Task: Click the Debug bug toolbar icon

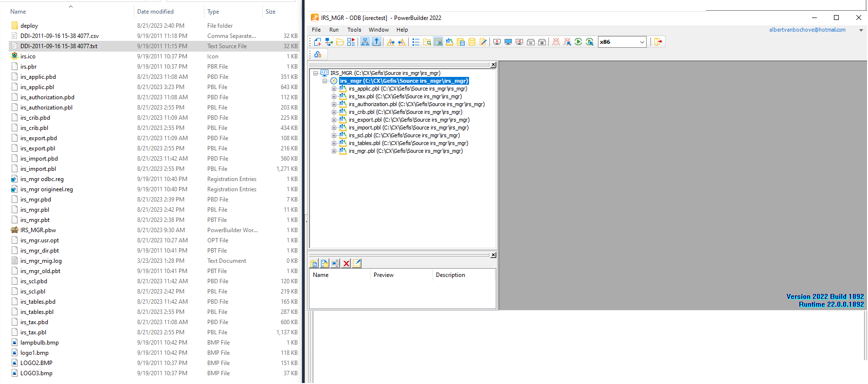Action: tap(556, 42)
